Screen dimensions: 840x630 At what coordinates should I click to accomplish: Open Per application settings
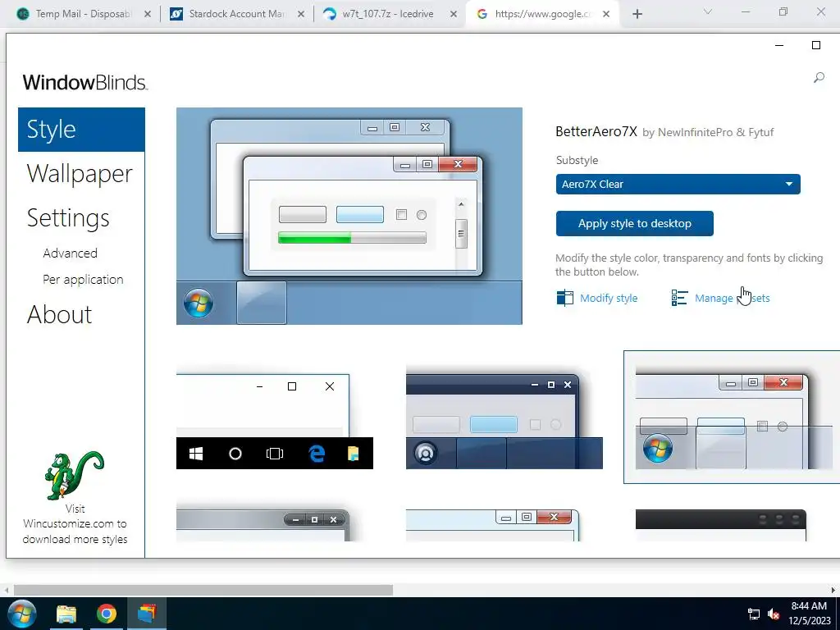coord(83,279)
